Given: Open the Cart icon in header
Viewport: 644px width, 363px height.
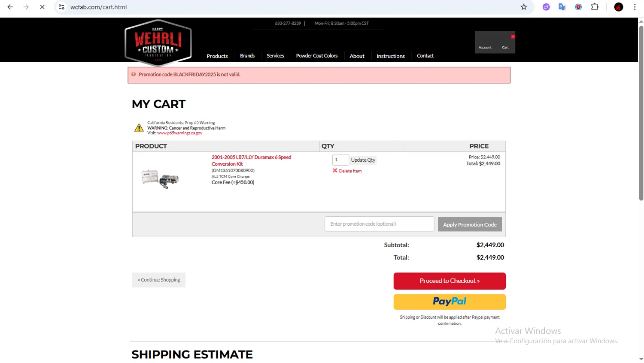Looking at the screenshot, I should click(x=505, y=43).
